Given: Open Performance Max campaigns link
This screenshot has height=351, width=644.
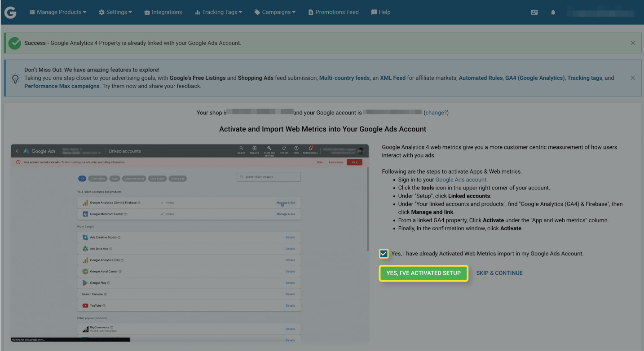Looking at the screenshot, I should (x=62, y=86).
